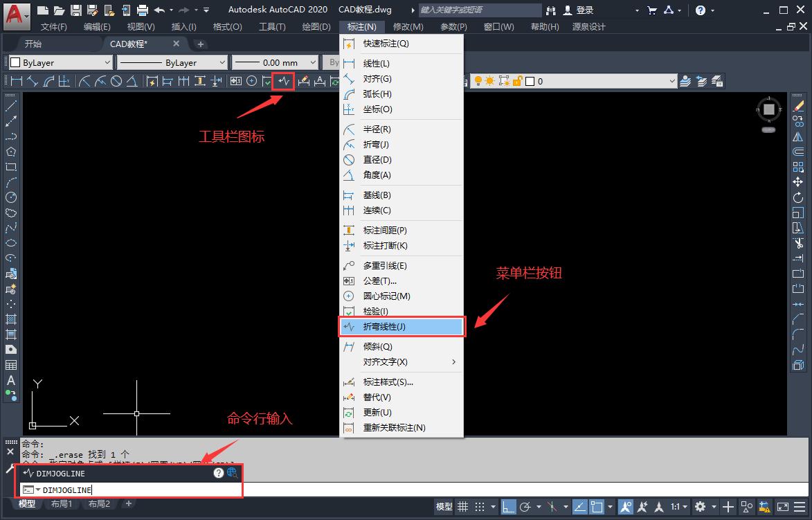
Task: Select the Move tool in modify toolbar
Action: pos(798,182)
